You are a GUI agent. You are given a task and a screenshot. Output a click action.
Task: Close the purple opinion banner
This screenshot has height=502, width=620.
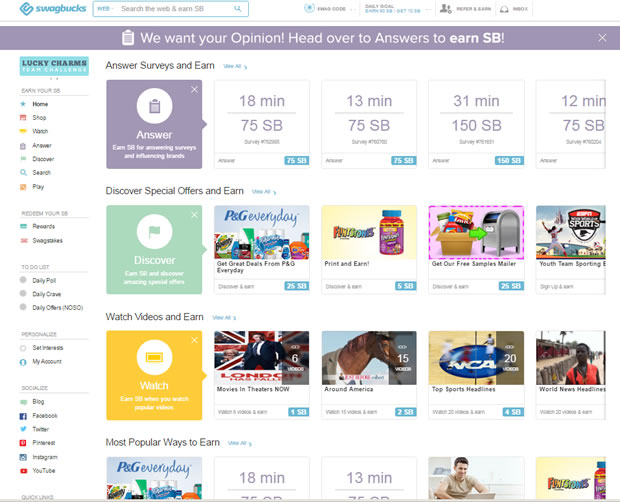[x=602, y=38]
